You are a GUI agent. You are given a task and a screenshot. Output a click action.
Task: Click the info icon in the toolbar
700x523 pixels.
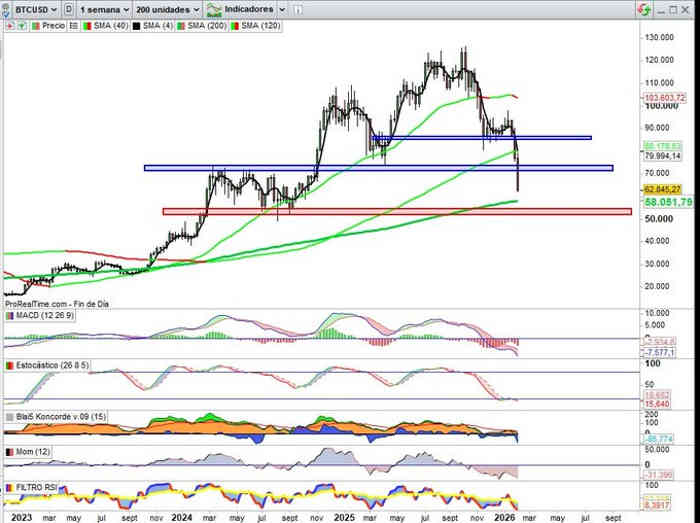point(299,9)
